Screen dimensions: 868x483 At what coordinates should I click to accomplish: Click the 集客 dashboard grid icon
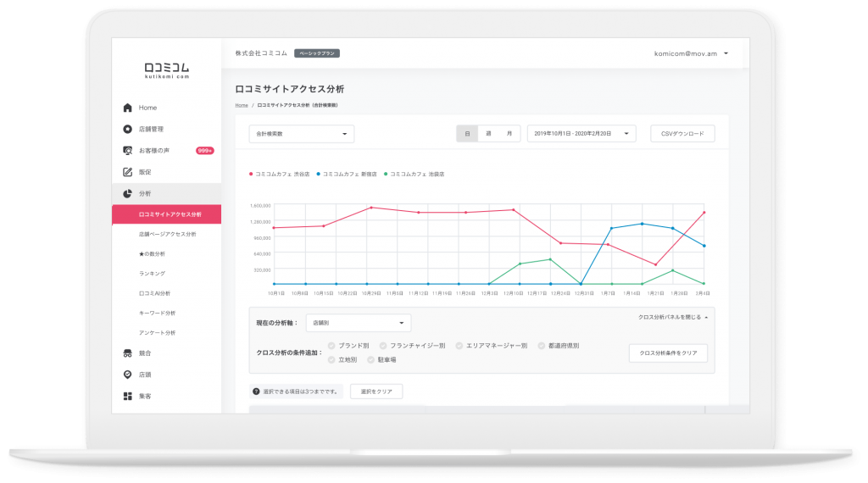(127, 396)
